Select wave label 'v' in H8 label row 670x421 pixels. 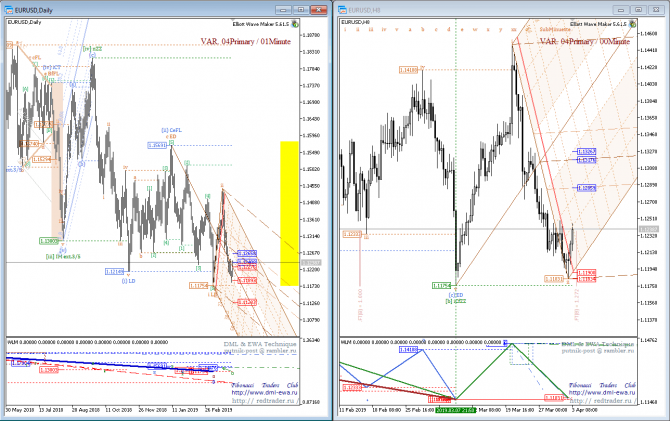pyautogui.click(x=397, y=29)
